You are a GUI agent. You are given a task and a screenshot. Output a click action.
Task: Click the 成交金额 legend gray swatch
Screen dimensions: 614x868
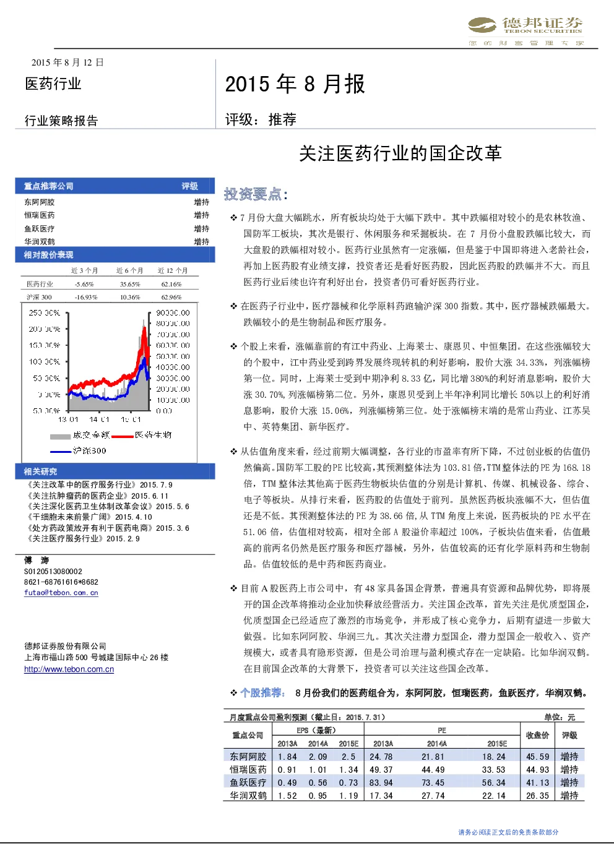(60, 436)
